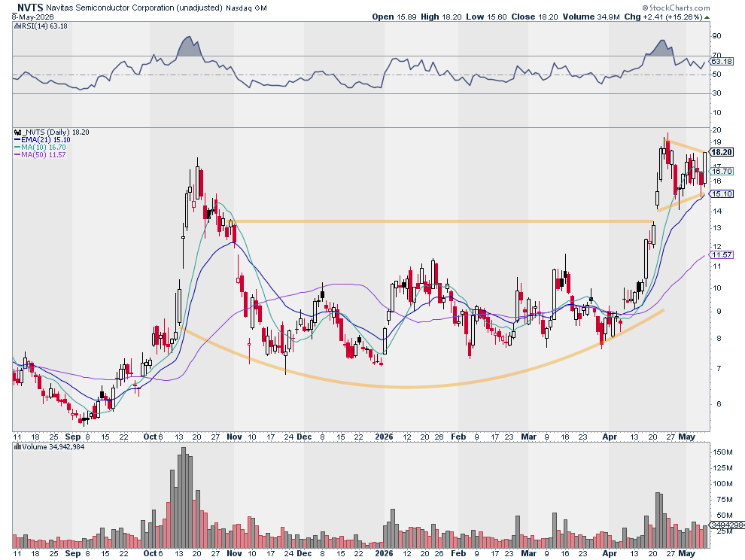Click the 63.18 RSI value tag on right axis

point(722,61)
